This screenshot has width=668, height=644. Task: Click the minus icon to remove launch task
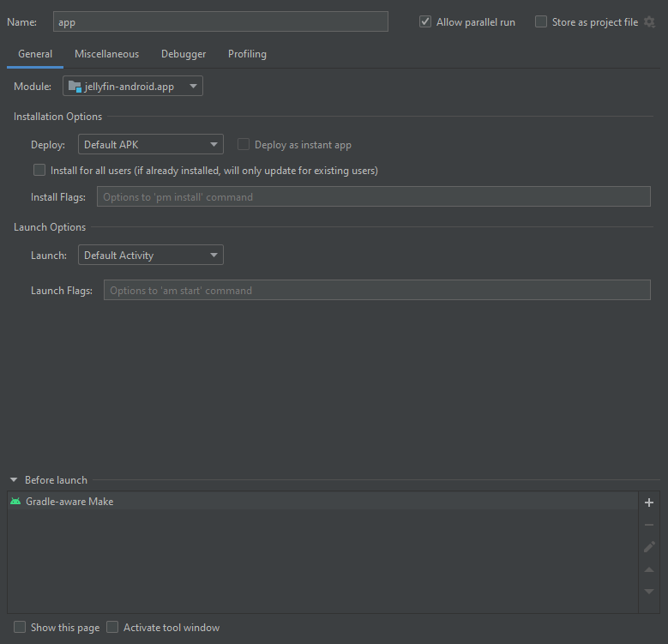click(649, 525)
